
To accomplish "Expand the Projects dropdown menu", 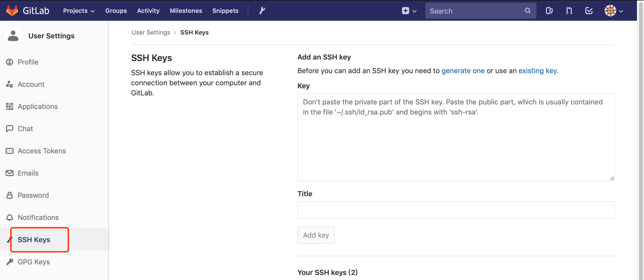I will click(x=79, y=11).
